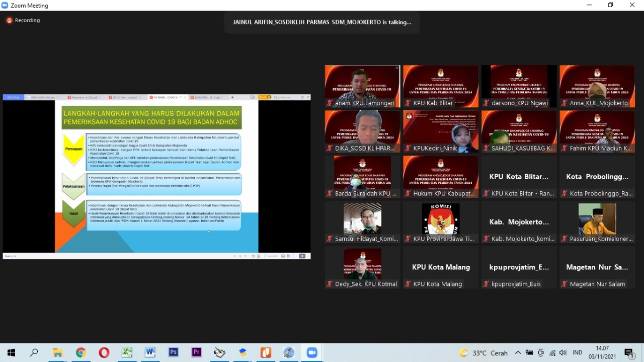Launch Opera browser from the taskbar

pos(104,353)
